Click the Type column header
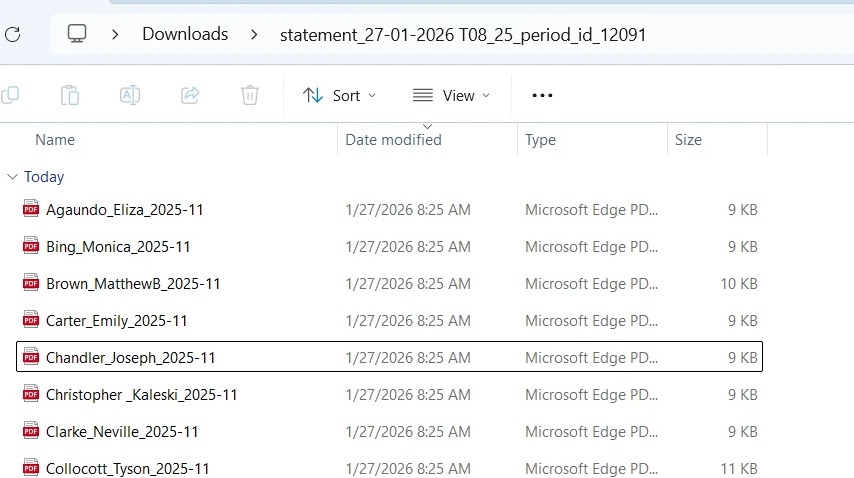Viewport: 854px width, 478px height. [540, 140]
